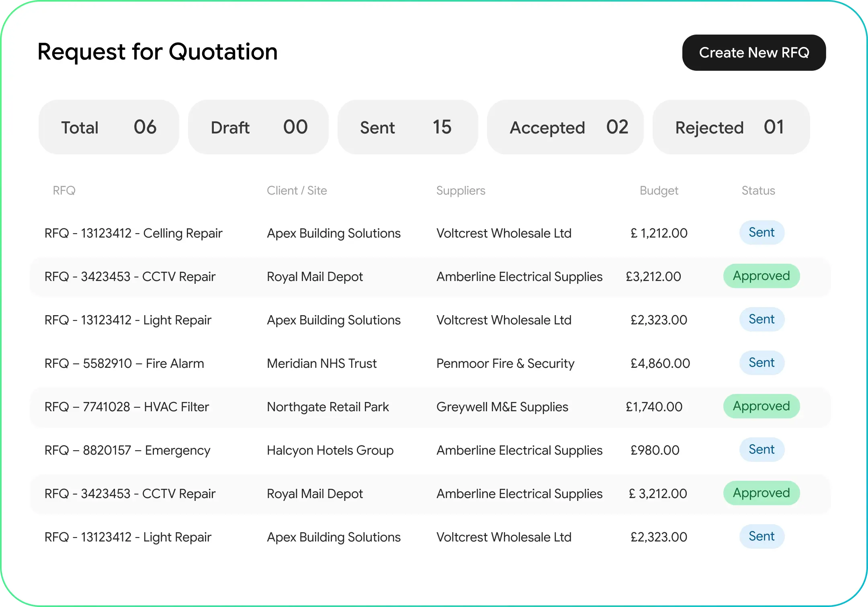Sort by the Budget column header
Image resolution: width=868 pixels, height=607 pixels.
659,191
